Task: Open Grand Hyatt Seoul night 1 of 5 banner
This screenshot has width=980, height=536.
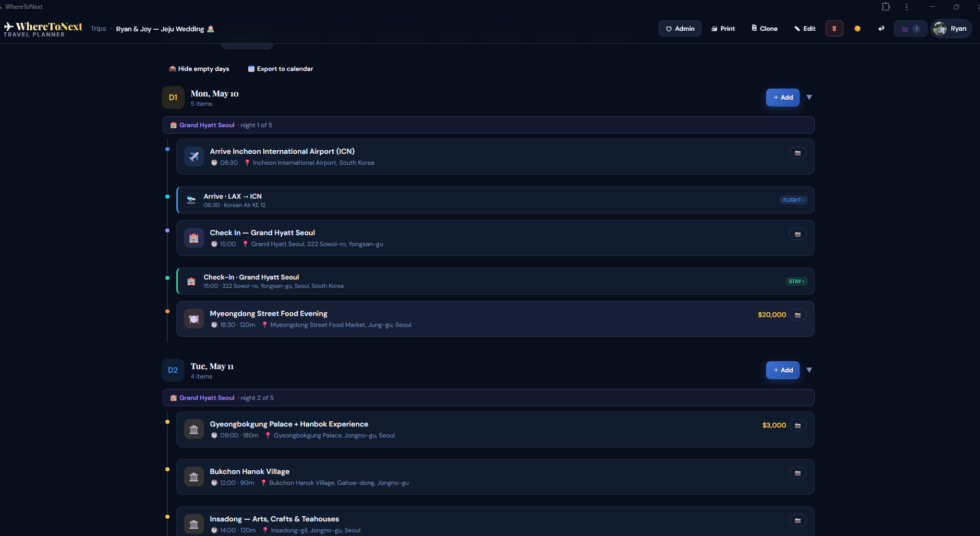Action: point(488,125)
